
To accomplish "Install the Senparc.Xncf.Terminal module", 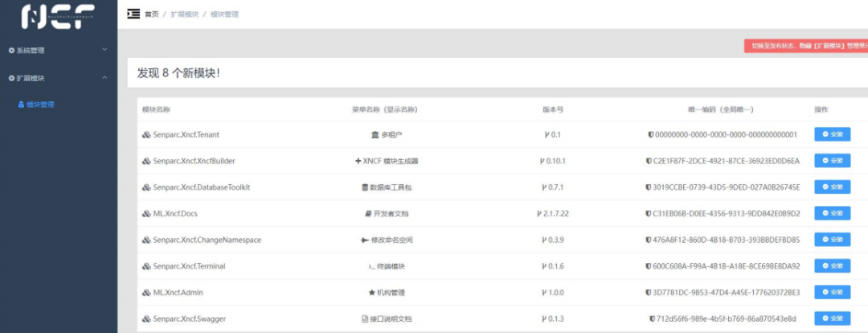I will 832,266.
